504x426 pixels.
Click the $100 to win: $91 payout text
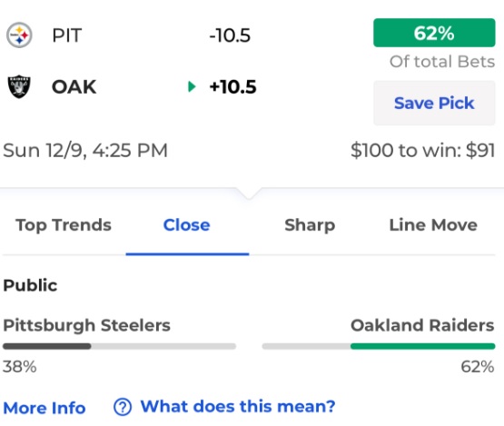[422, 150]
